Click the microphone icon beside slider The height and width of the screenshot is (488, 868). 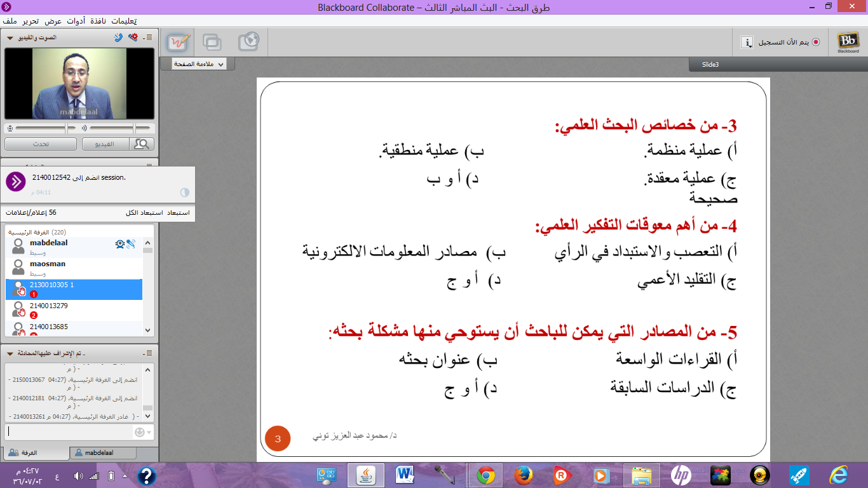(10, 128)
